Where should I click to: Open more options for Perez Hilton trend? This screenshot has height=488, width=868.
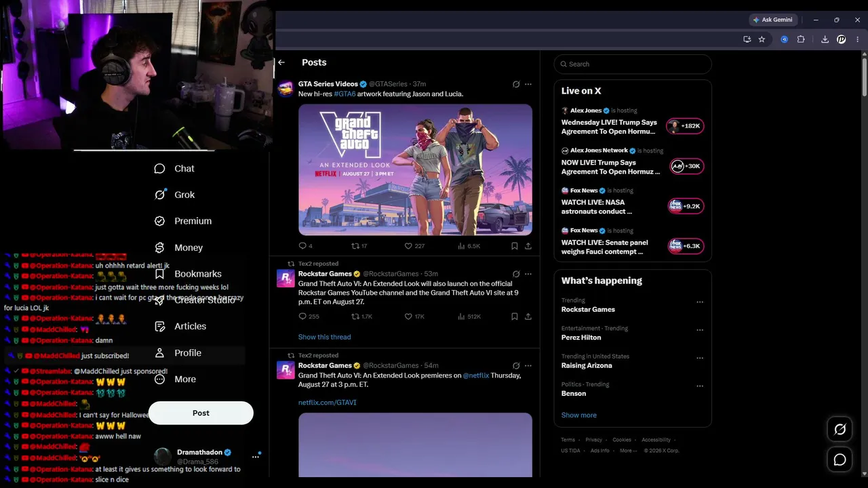[x=700, y=330]
